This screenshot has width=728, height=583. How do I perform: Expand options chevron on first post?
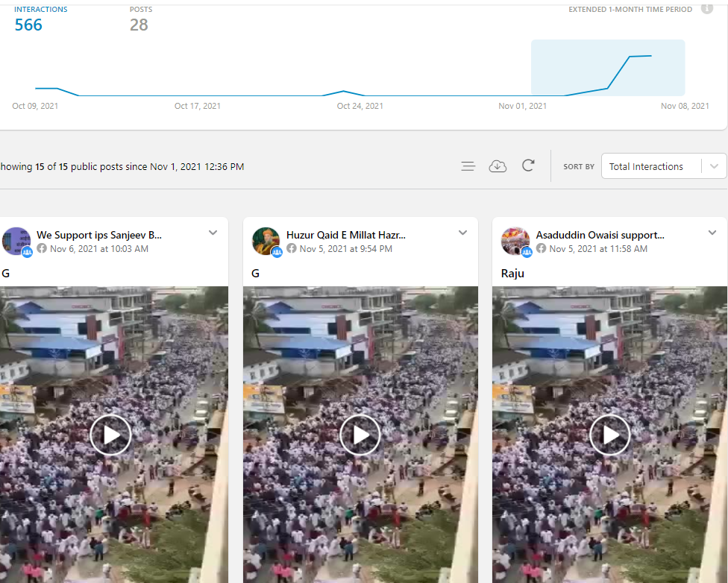click(213, 233)
